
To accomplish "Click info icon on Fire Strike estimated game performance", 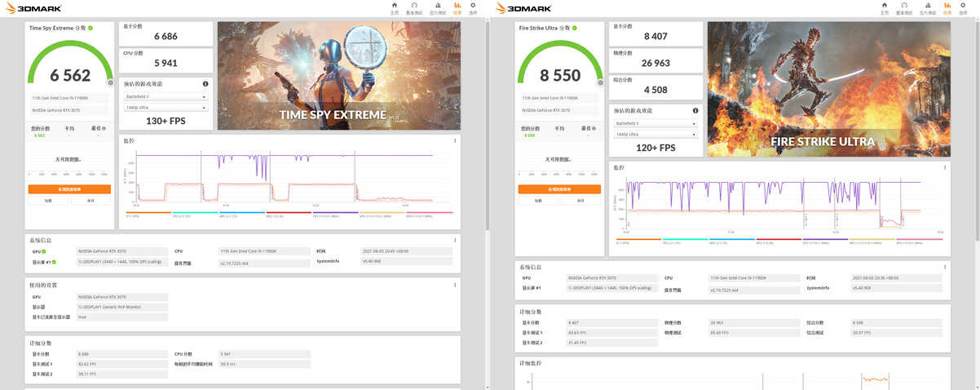I will [x=695, y=110].
